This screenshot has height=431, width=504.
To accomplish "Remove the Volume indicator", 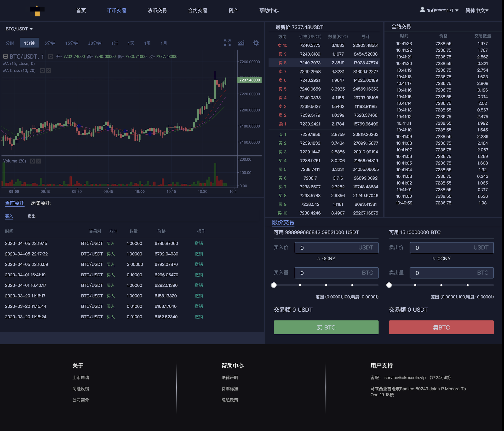I will (x=38, y=161).
